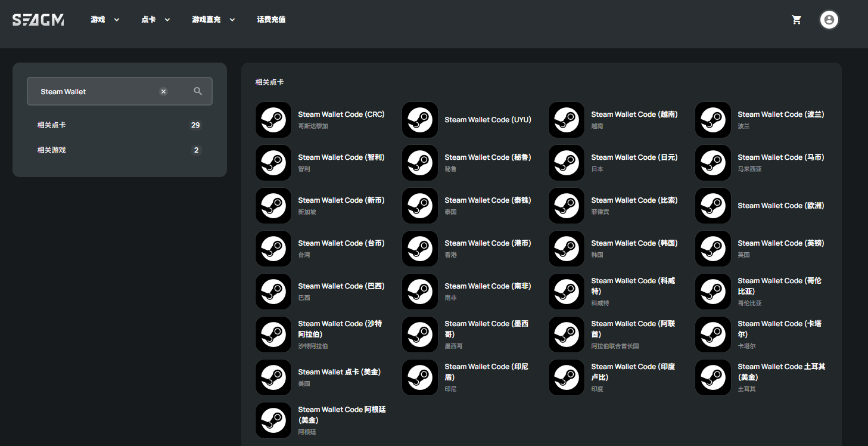Viewport: 868px width, 446px height.
Task: Click the Steam icon for Wallet Code (台币)
Action: 273,249
